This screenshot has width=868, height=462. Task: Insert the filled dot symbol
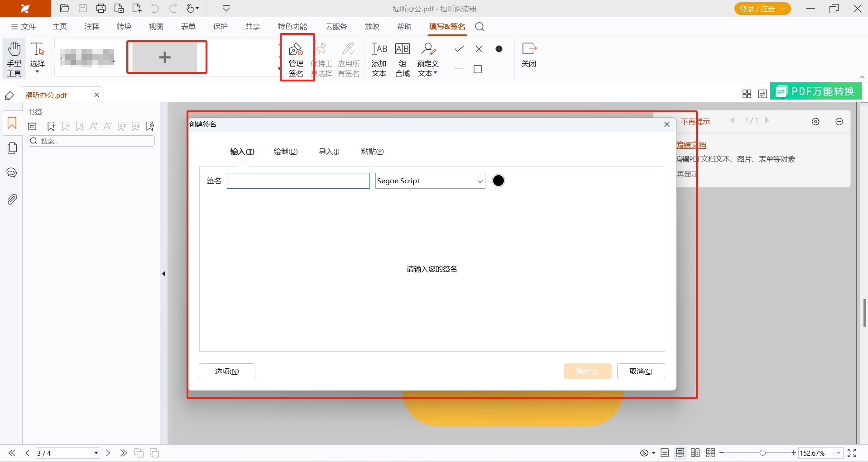point(499,49)
